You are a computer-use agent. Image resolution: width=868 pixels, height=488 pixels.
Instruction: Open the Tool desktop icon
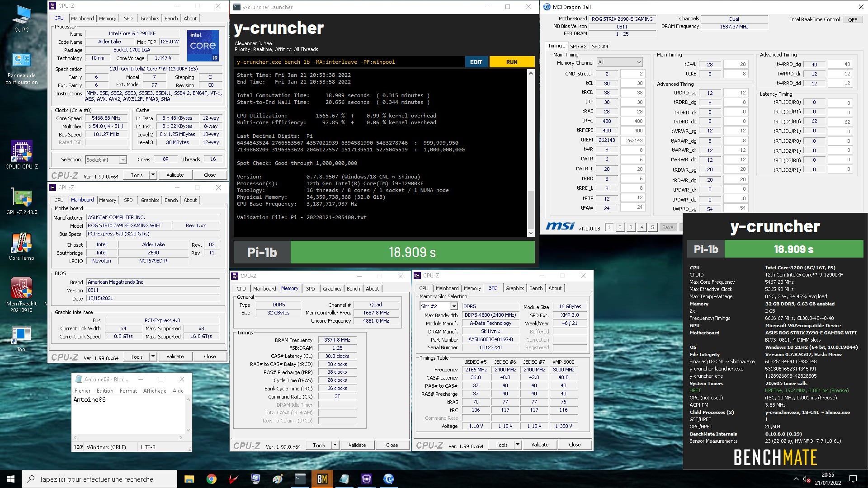pos(21,339)
